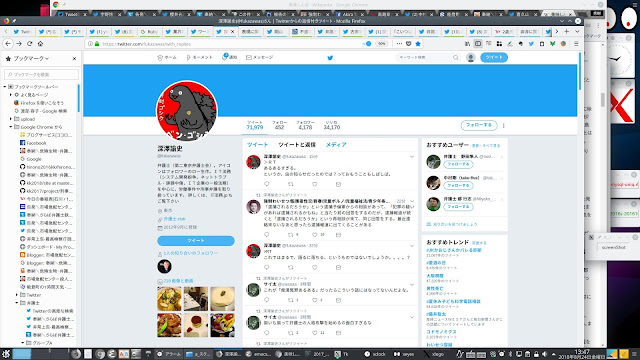This screenshot has width=640, height=360.
Task: Reload the current Twitter page
Action: (x=29, y=44)
